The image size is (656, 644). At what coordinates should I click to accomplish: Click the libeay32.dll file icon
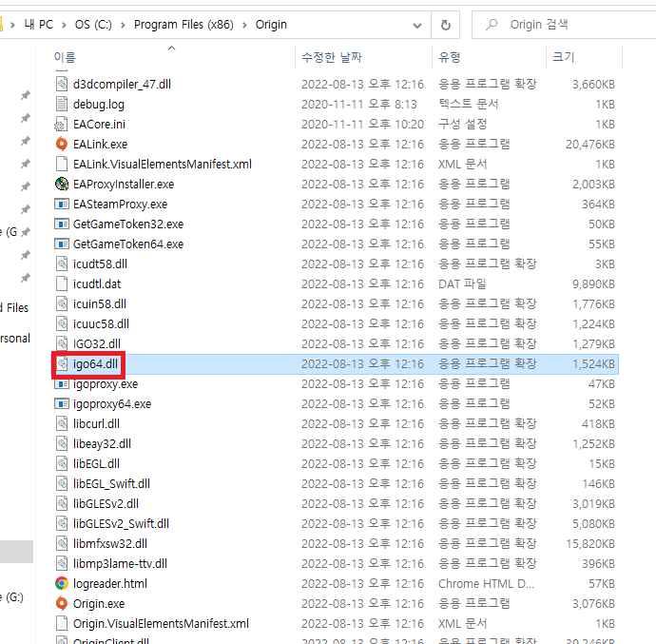[x=62, y=444]
